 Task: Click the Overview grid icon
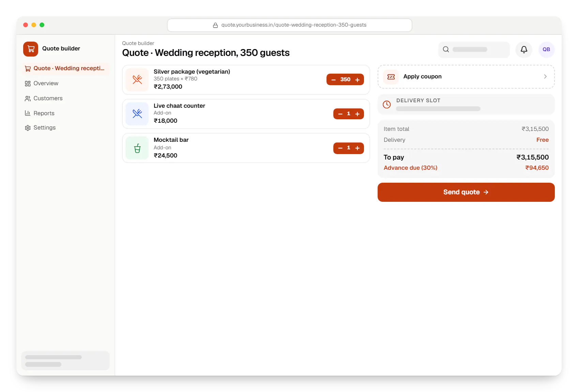point(28,84)
